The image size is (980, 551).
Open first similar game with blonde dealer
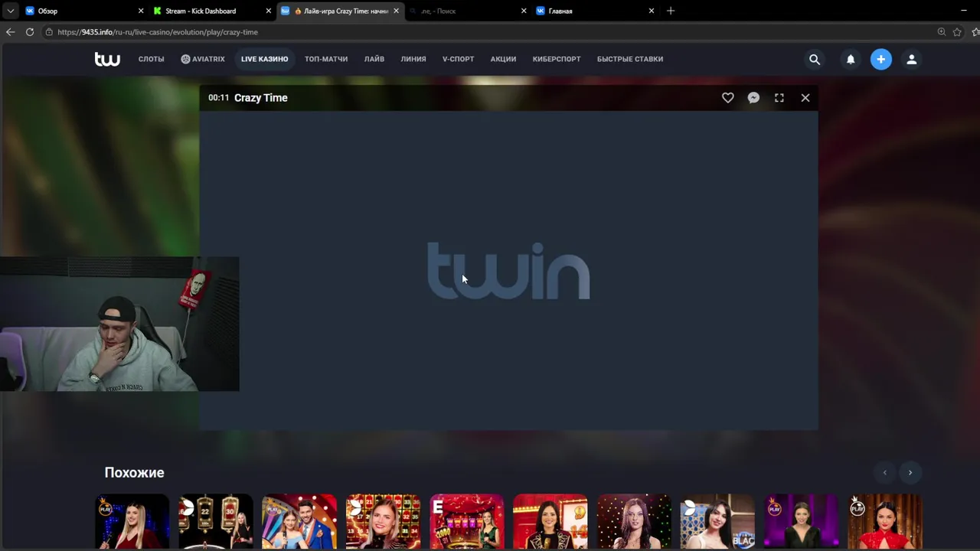[x=132, y=522]
